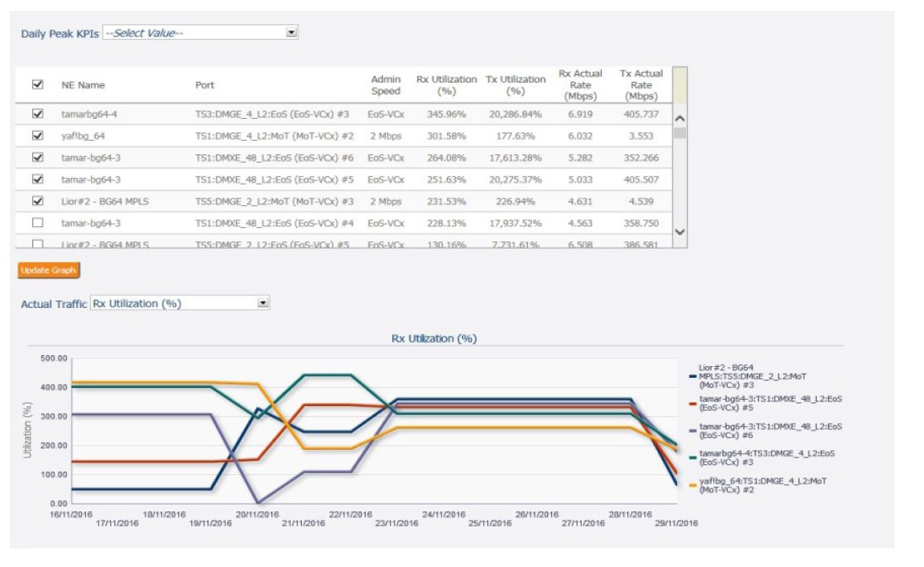This screenshot has width=924, height=567.
Task: Click the 6.919 Rx Actual Rate value
Action: click(x=580, y=114)
